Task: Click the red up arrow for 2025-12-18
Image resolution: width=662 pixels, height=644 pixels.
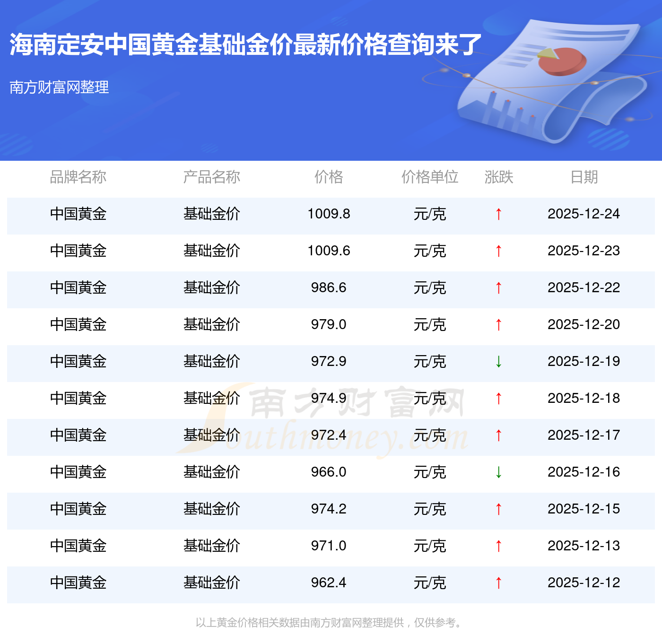Action: pyautogui.click(x=498, y=399)
